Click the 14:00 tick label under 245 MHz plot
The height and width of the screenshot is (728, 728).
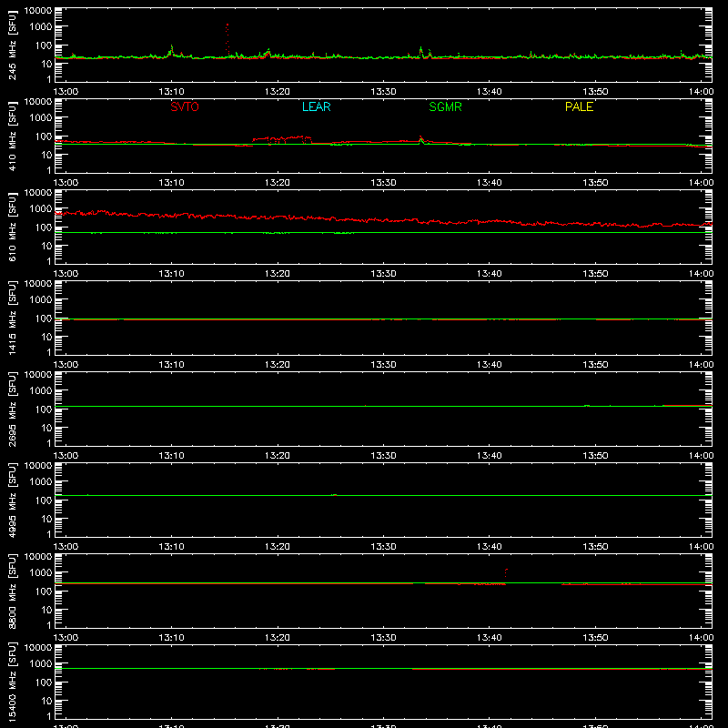tap(701, 92)
